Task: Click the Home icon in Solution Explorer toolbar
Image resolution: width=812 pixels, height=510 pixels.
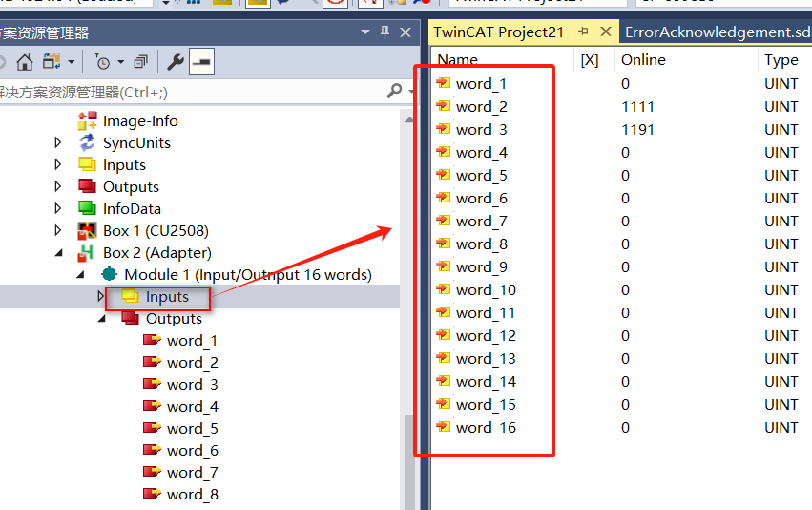Action: pyautogui.click(x=25, y=63)
